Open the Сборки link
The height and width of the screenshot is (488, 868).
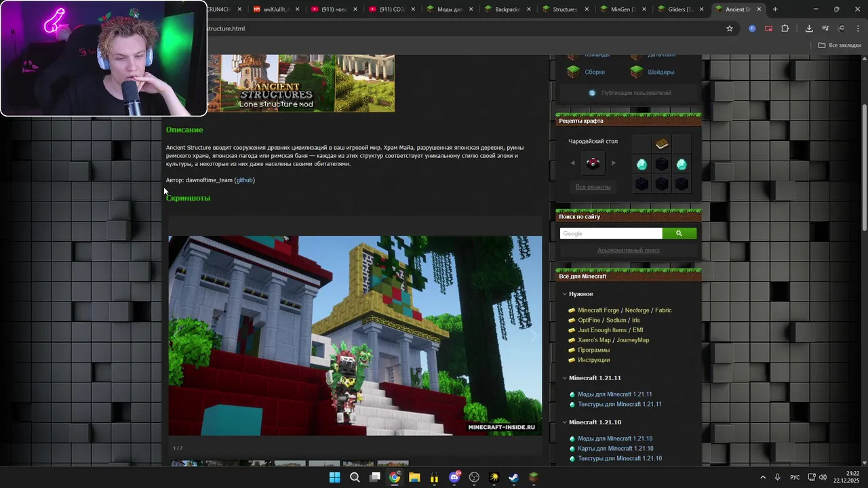coord(595,72)
